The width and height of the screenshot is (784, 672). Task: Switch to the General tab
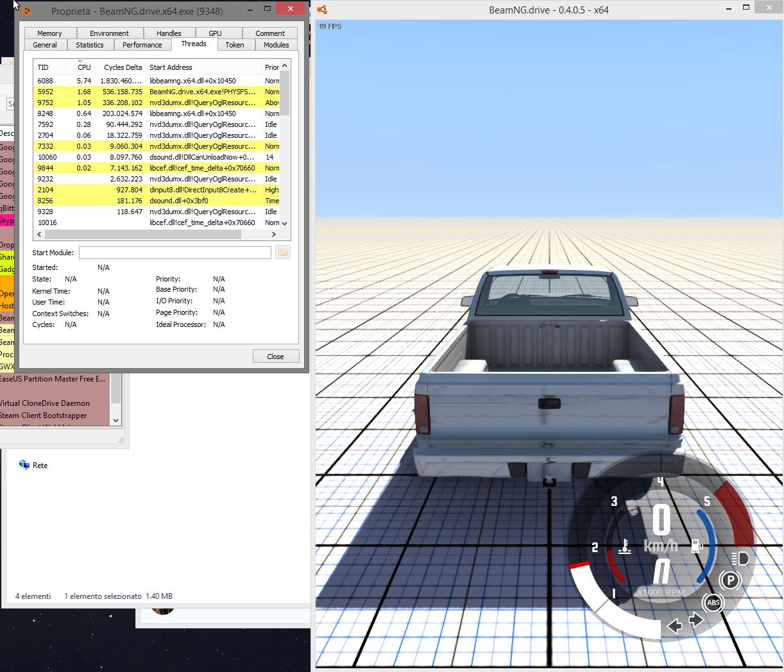[45, 45]
